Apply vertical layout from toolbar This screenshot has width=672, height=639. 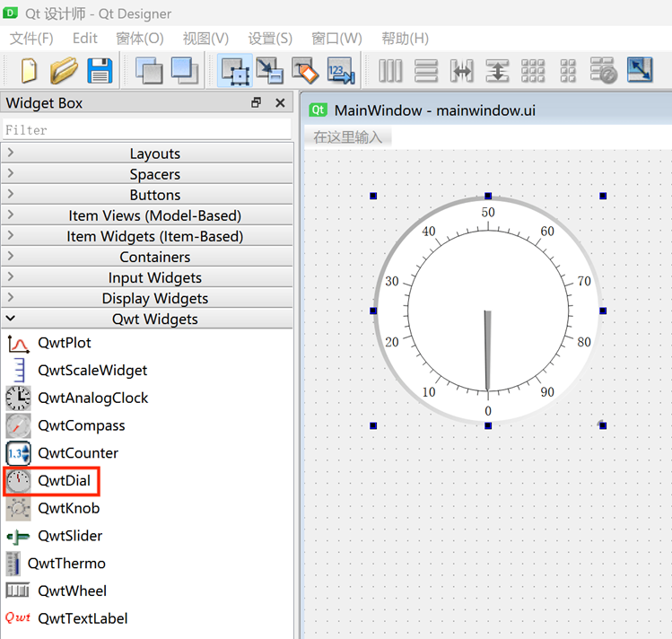pyautogui.click(x=426, y=71)
